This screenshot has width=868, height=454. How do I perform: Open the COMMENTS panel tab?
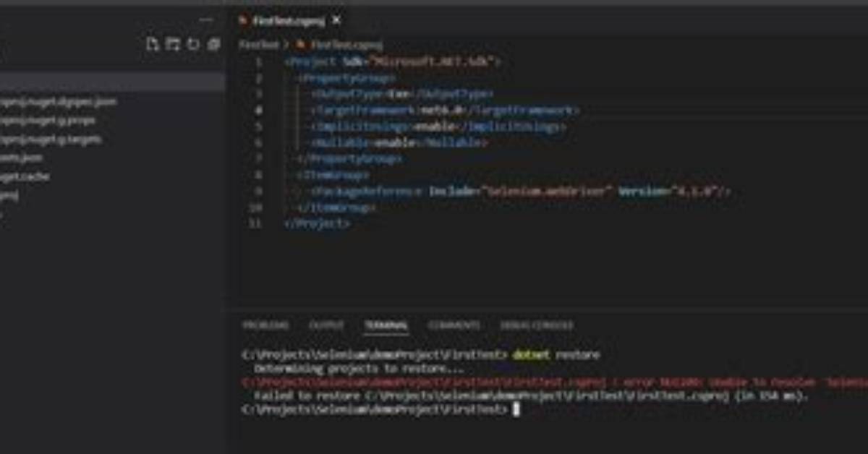pyautogui.click(x=454, y=326)
